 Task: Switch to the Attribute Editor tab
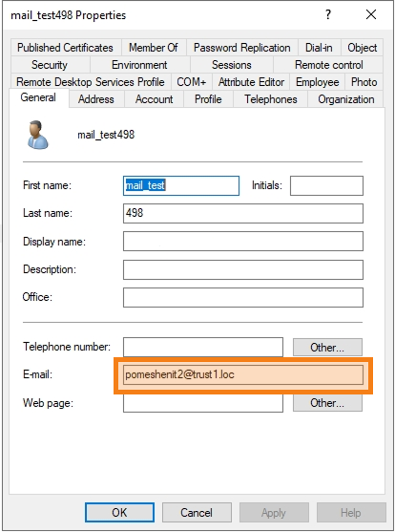(x=251, y=82)
